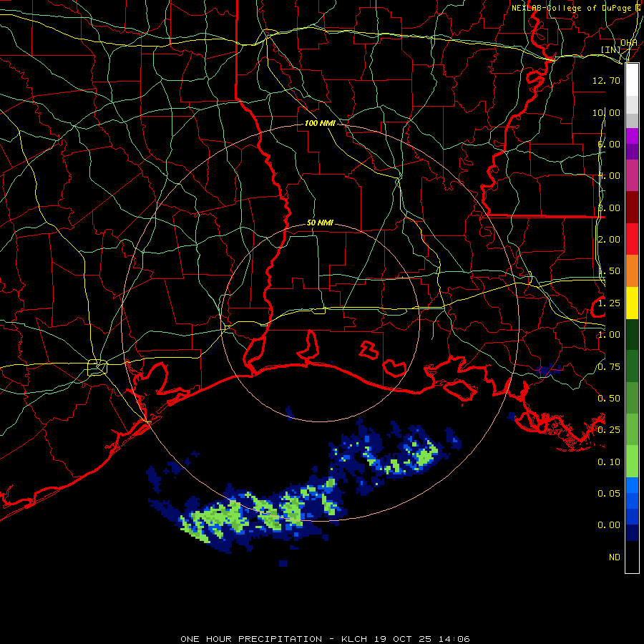Select the pink legend swatch

click(632, 175)
